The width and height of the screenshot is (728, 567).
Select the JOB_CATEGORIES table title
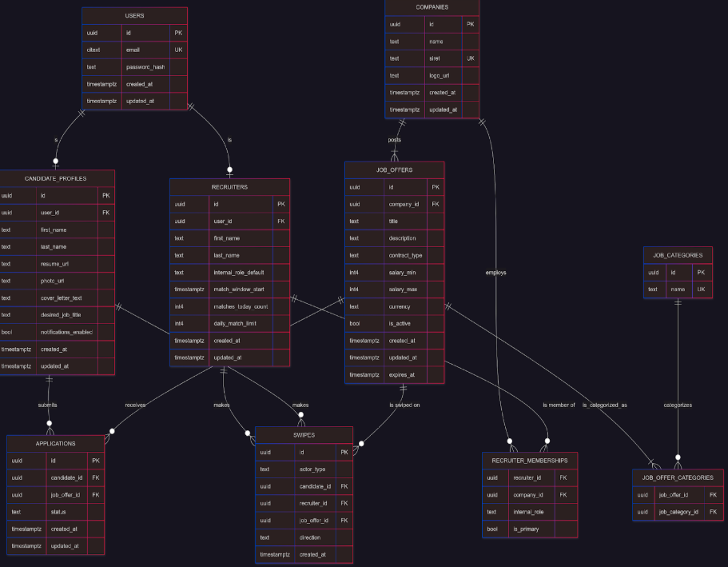tap(678, 255)
